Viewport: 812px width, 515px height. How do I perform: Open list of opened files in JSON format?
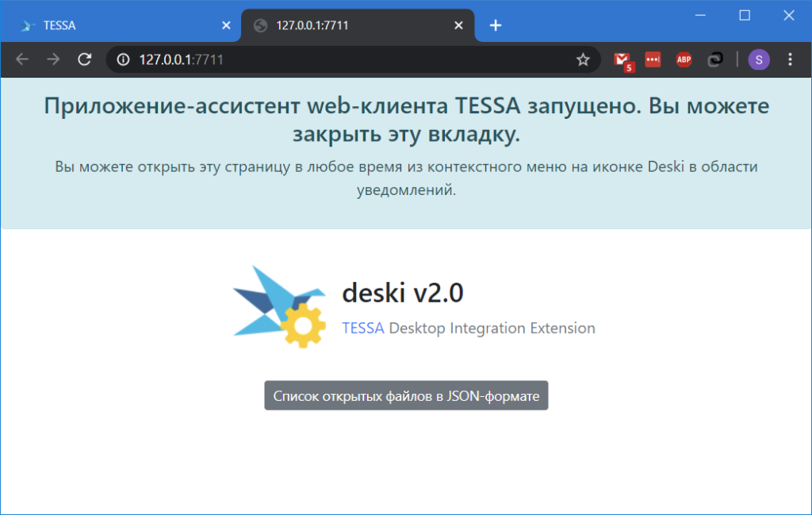[406, 395]
